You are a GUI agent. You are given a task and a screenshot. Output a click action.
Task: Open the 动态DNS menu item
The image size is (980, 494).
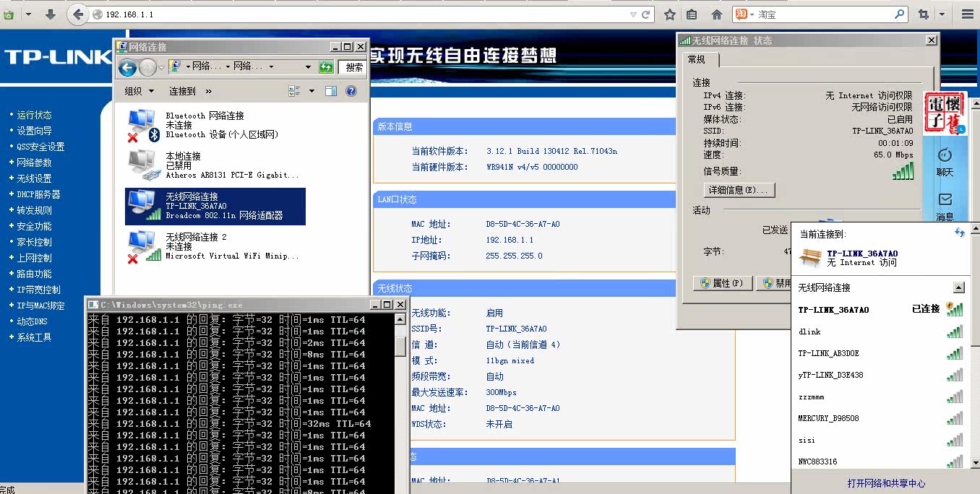[33, 321]
